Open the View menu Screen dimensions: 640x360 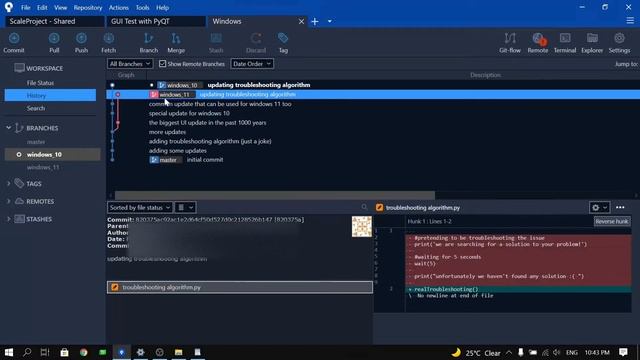tap(60, 7)
